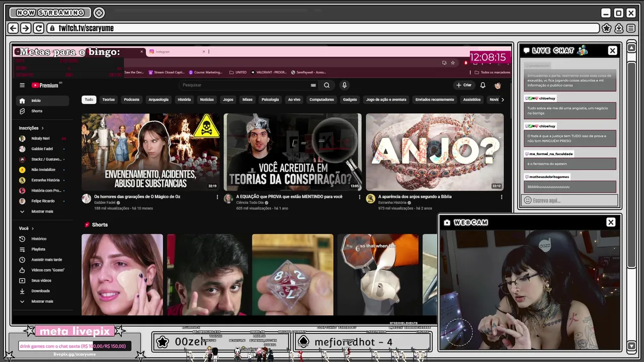Open options for anjos segundo a Bíblia video
The height and width of the screenshot is (362, 644).
[x=501, y=197]
